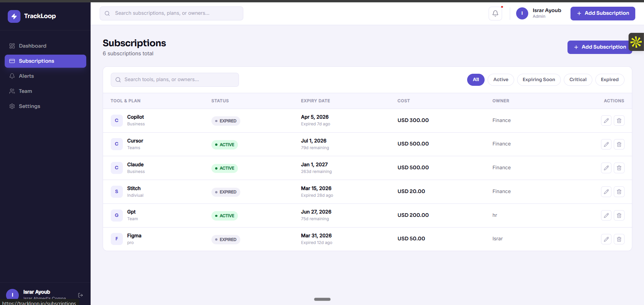Open the notifications bell

click(x=495, y=13)
